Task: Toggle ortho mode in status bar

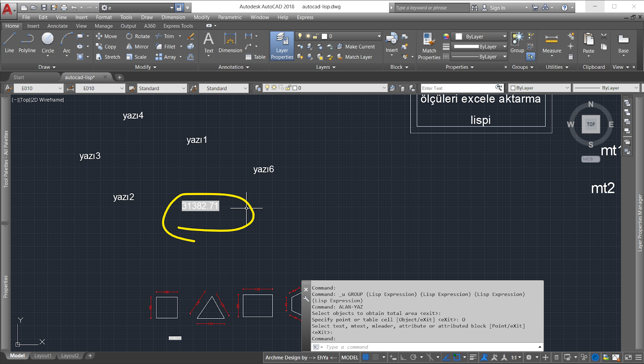Action: [x=403, y=357]
